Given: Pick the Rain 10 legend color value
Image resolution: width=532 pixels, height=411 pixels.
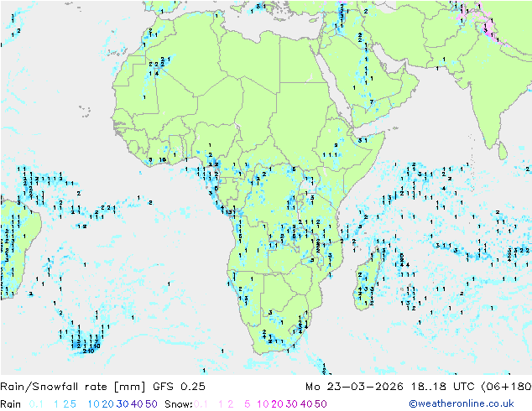Looking at the screenshot, I should tap(94, 404).
